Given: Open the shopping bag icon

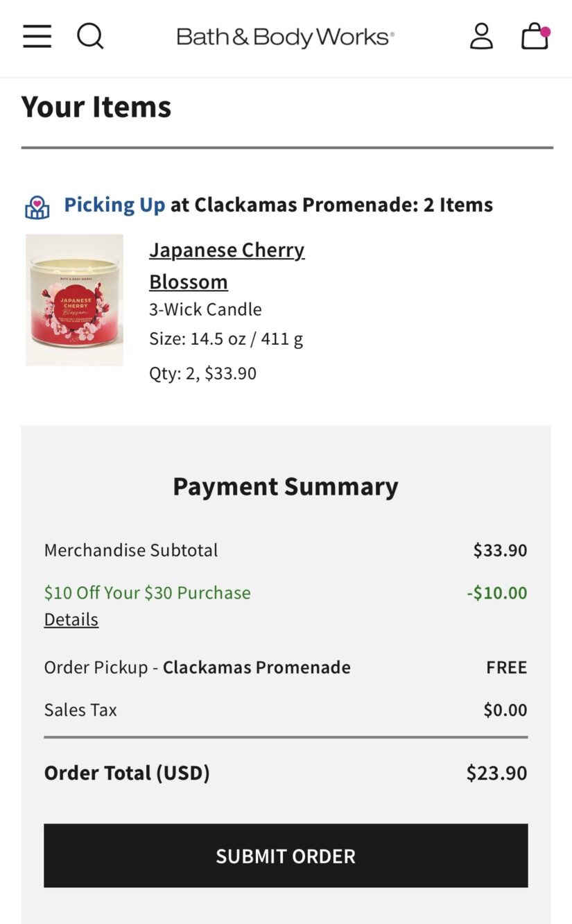Looking at the screenshot, I should pyautogui.click(x=534, y=37).
